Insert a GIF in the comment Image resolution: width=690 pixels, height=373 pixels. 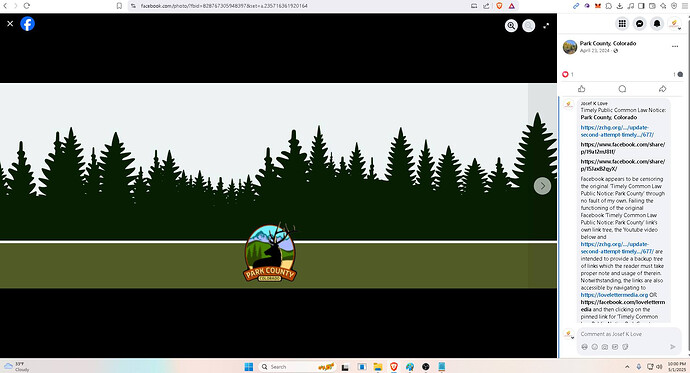coord(615,347)
